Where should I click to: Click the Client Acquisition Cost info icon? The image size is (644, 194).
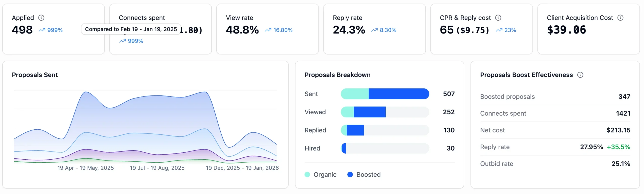pyautogui.click(x=620, y=18)
